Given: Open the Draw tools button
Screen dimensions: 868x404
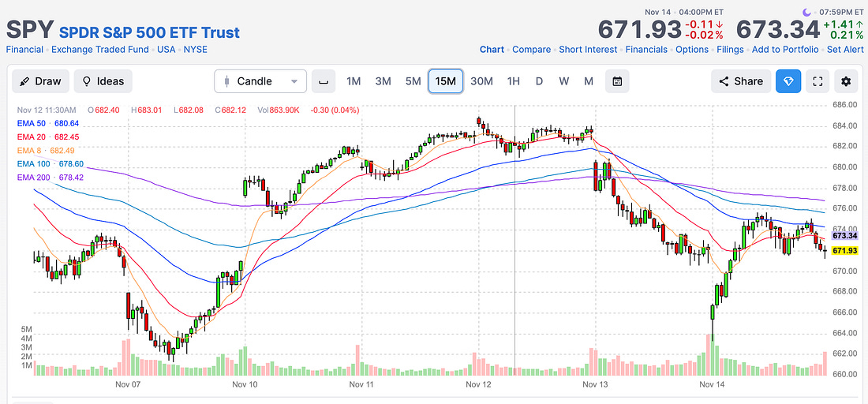Looking at the screenshot, I should pos(40,81).
